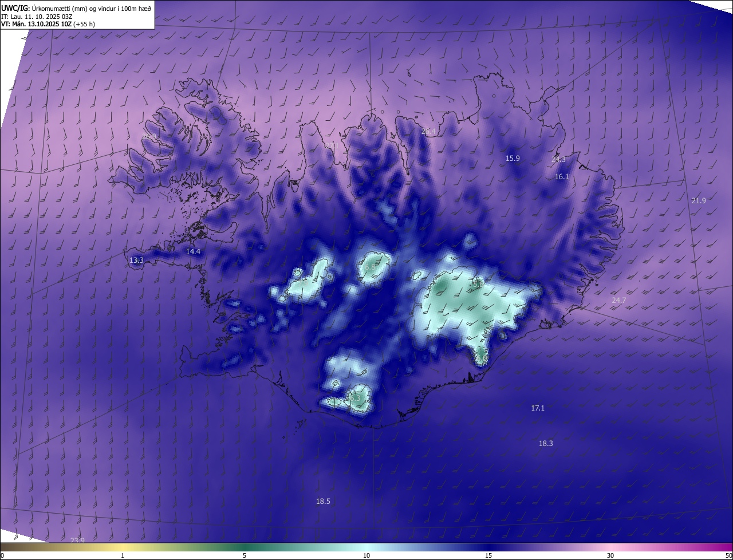Viewport: 733px width, 560px height.
Task: Click the 'VT: Mán. 13.10.2025 10Z' valid-time line
Action: pos(37,25)
